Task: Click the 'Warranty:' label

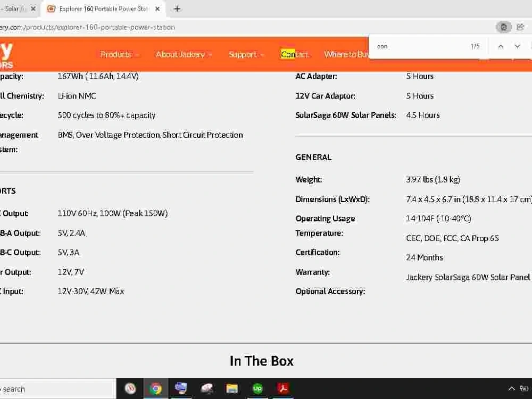Action: click(313, 272)
